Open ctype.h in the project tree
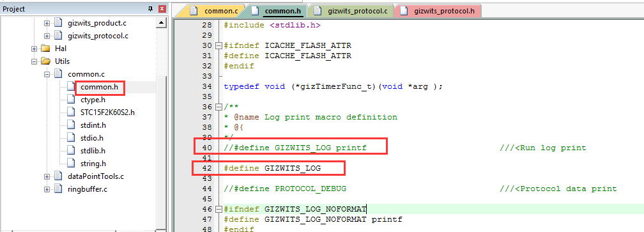644x232 pixels. tap(93, 100)
